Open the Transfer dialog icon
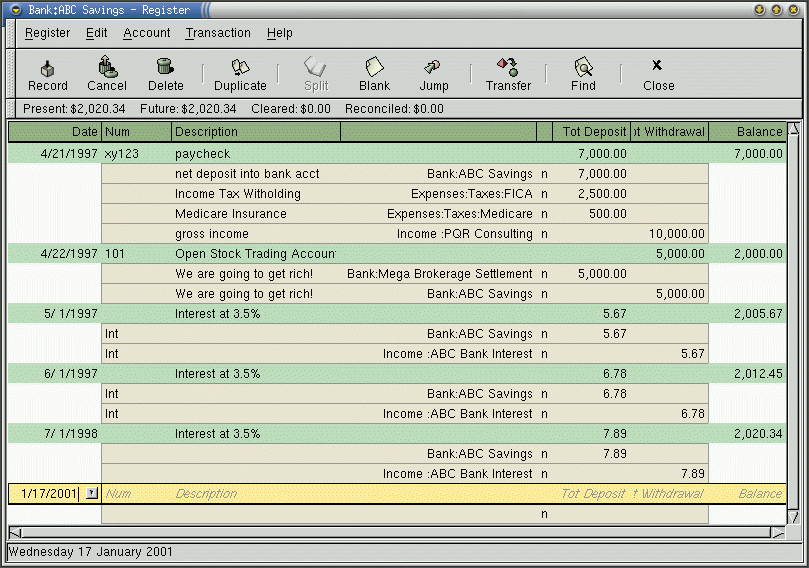 [508, 67]
